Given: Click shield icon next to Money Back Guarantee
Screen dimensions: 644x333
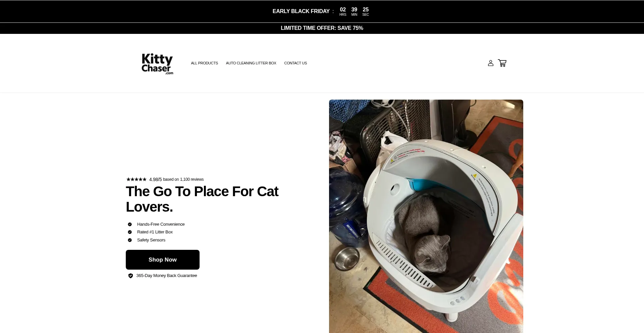Looking at the screenshot, I should pyautogui.click(x=131, y=276).
